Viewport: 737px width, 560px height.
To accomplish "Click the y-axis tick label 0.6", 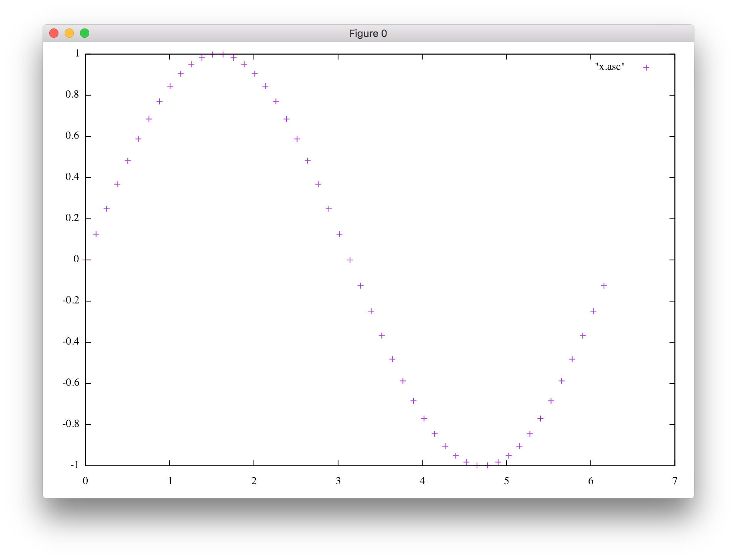I will coord(72,136).
